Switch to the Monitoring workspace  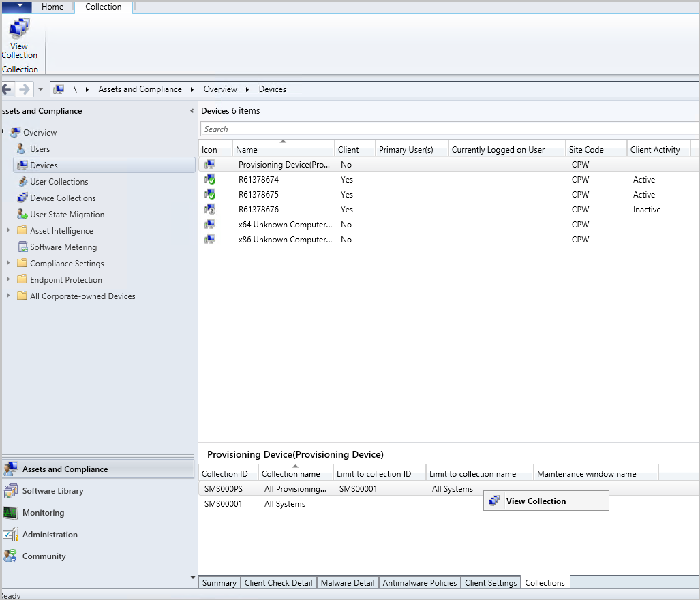click(x=44, y=512)
